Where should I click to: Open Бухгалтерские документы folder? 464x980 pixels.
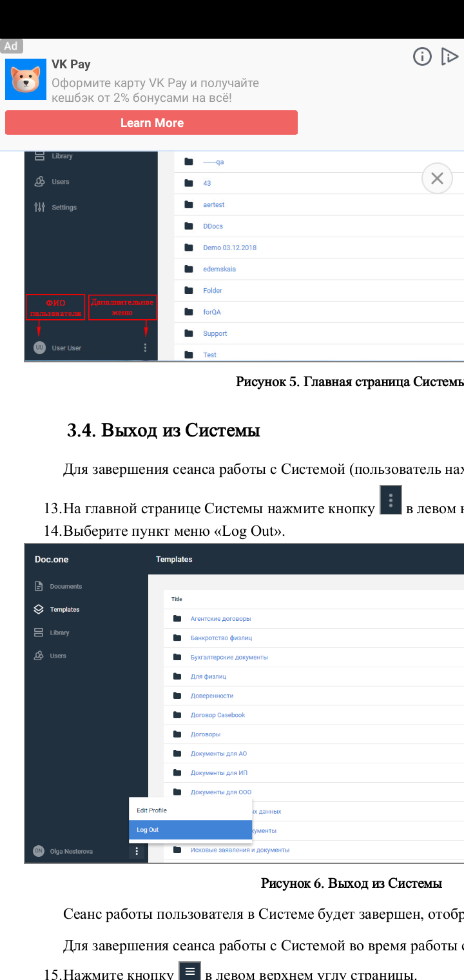point(229,658)
